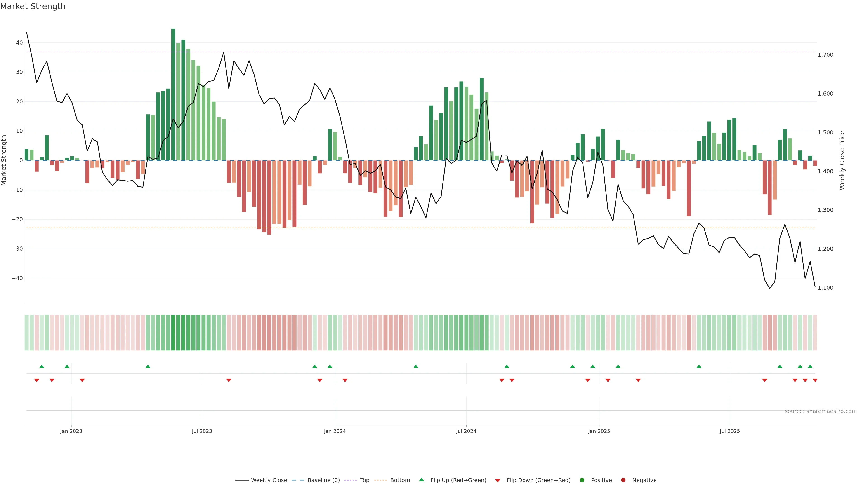The height and width of the screenshot is (488, 868).
Task: Click the Negative red circle legend icon
Action: click(623, 480)
